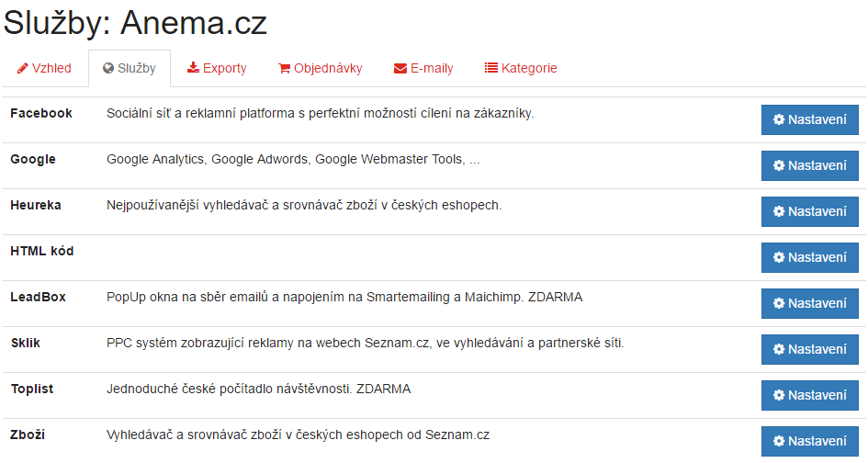Open Nastavení for Sklik service
Image resolution: width=868 pixels, height=463 pixels.
[x=810, y=349]
